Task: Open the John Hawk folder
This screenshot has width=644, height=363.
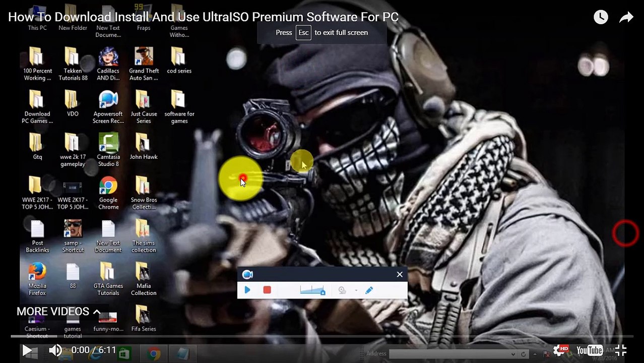Action: tap(144, 146)
